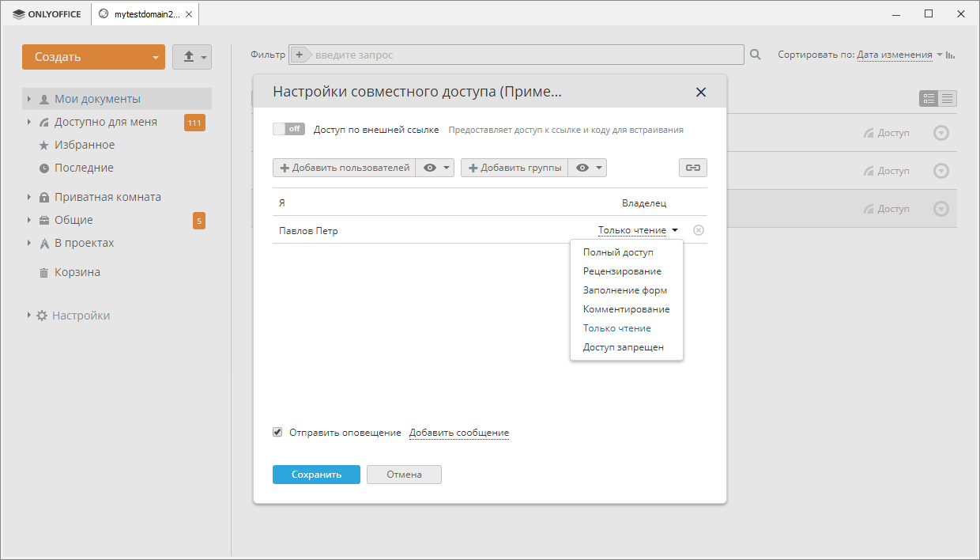Click the Доступ link in third file row
This screenshot has width=980, height=560.
887,209
